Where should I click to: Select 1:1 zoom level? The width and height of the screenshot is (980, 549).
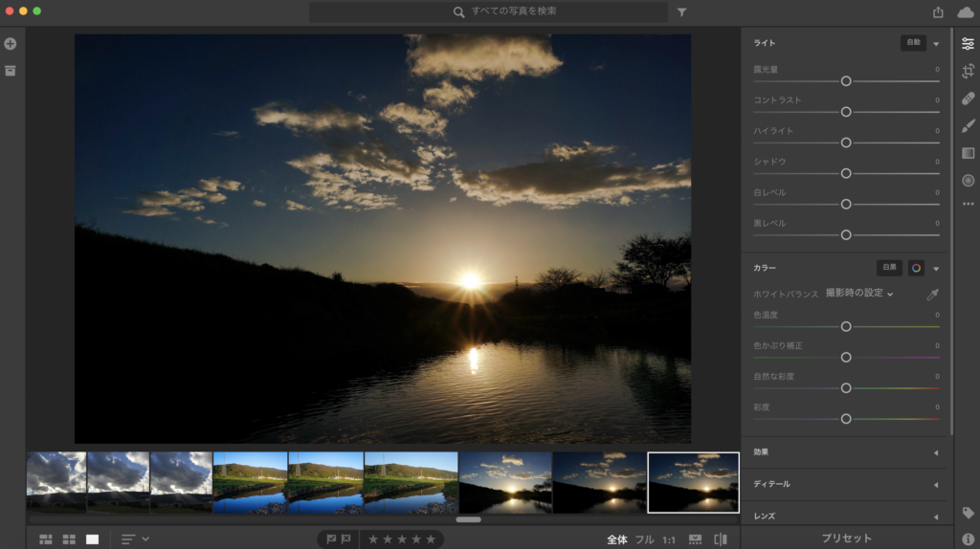tap(669, 539)
